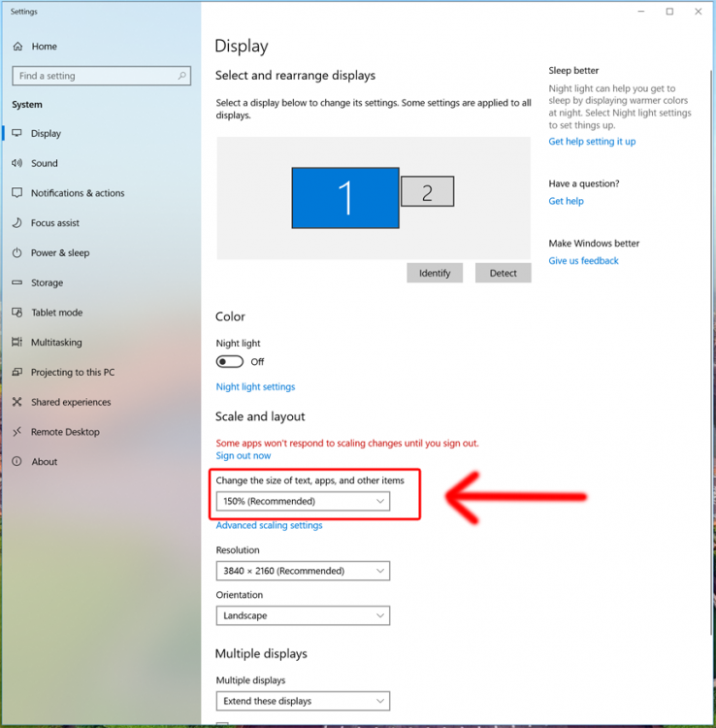This screenshot has height=728, width=716.
Task: Click the Sound speaker icon
Action: [x=17, y=163]
